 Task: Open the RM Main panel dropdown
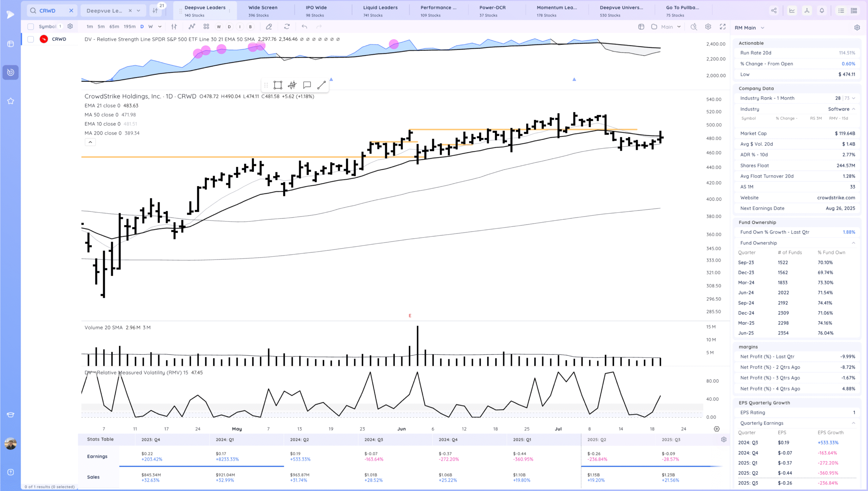coord(763,28)
